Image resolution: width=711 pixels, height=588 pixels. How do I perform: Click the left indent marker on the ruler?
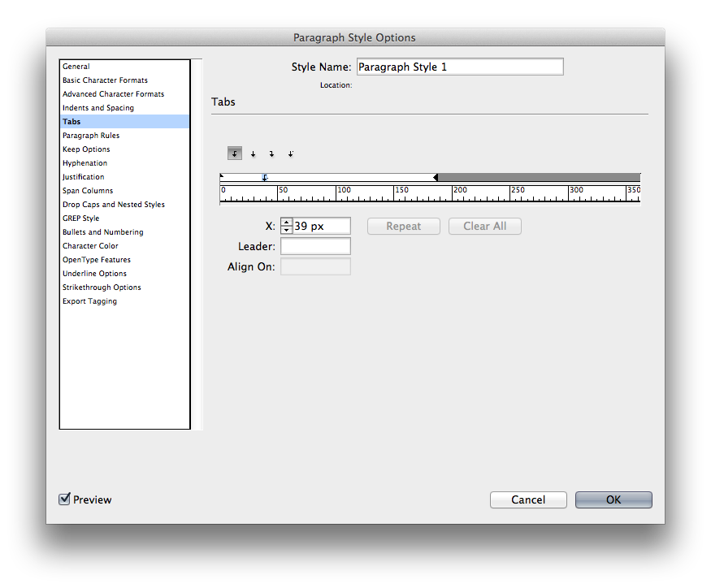tap(222, 177)
